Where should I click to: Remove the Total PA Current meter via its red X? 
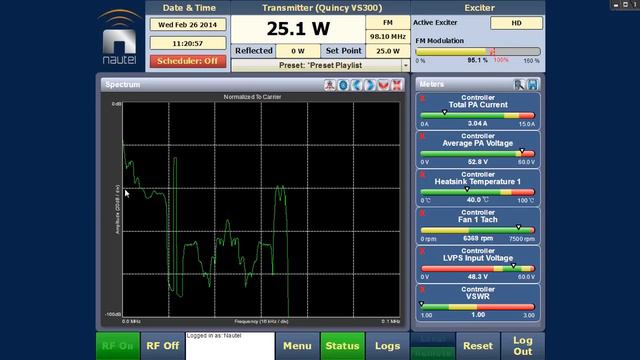click(x=422, y=98)
